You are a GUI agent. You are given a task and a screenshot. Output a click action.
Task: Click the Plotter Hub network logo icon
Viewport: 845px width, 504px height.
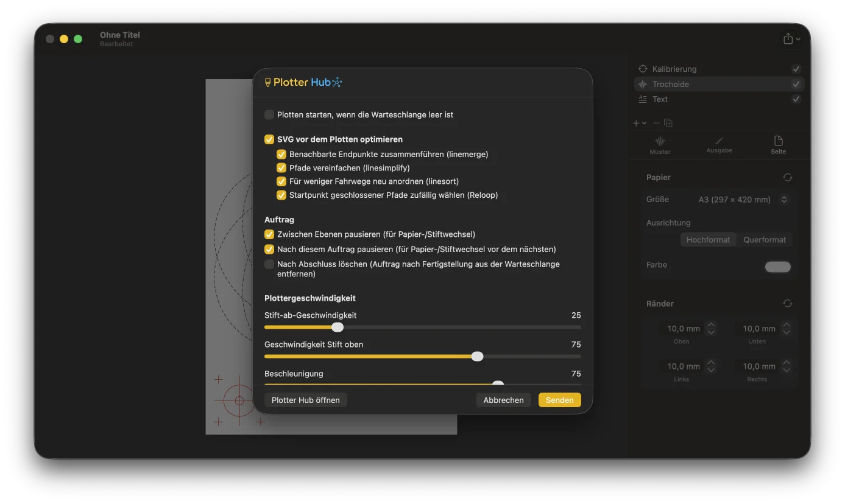(x=337, y=82)
